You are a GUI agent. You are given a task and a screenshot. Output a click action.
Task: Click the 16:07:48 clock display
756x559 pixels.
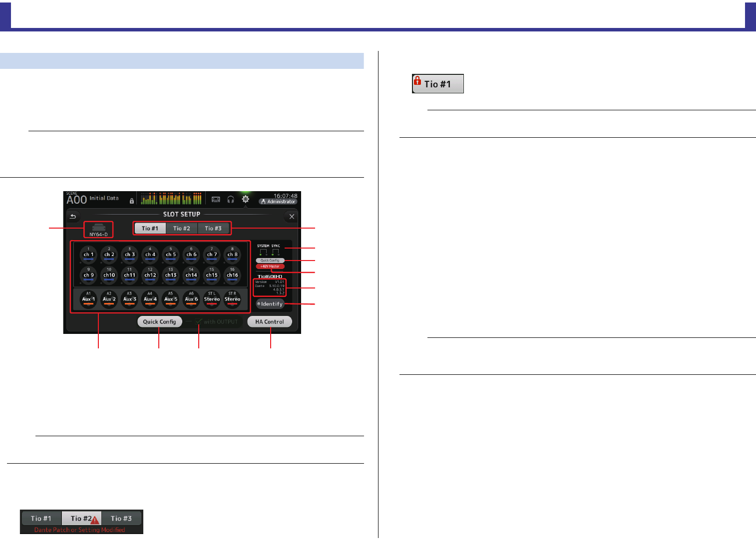[286, 196]
